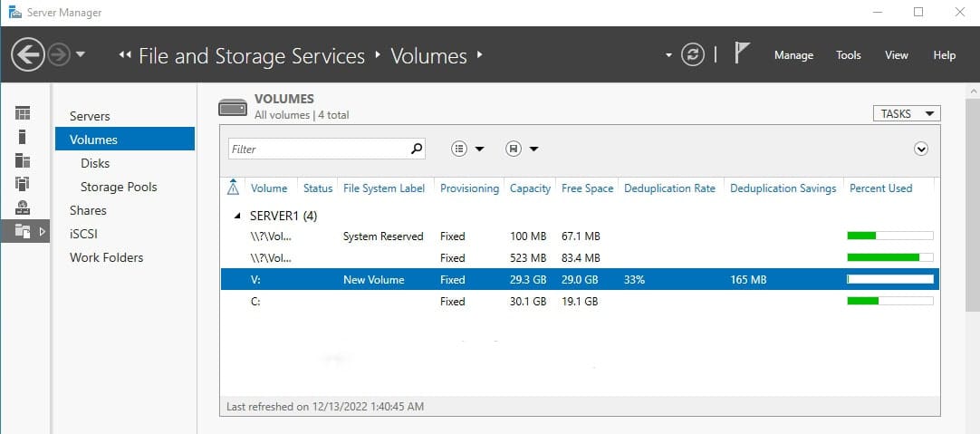
Task: Click usage bar of 523 MB volume
Action: tap(890, 257)
